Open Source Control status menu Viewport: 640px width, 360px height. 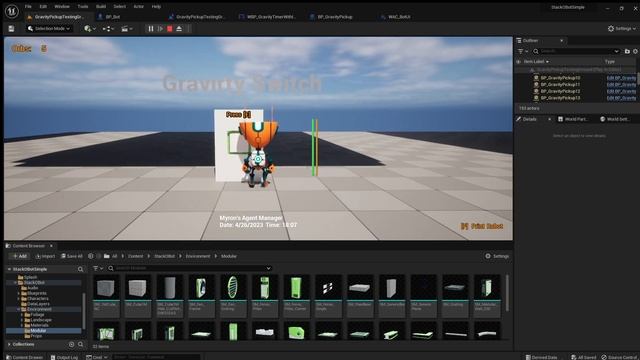click(x=620, y=357)
